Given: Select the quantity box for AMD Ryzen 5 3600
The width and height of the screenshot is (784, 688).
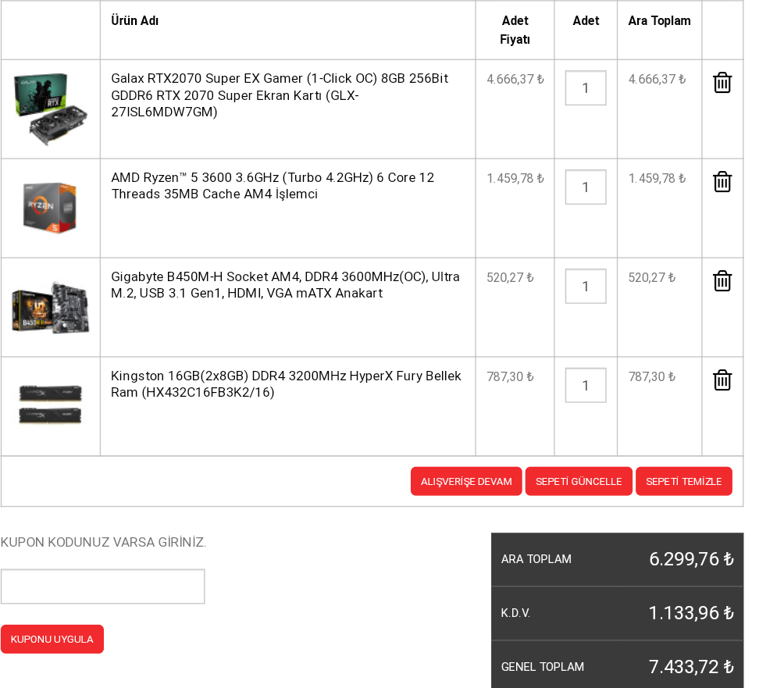Looking at the screenshot, I should click(x=586, y=187).
